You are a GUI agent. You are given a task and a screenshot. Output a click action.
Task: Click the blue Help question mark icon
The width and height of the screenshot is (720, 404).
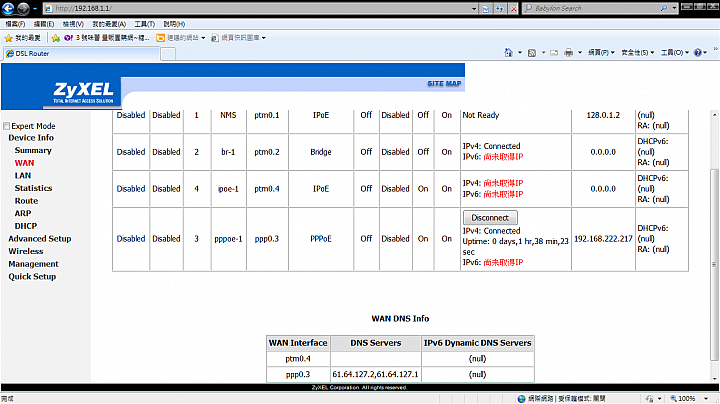(698, 53)
